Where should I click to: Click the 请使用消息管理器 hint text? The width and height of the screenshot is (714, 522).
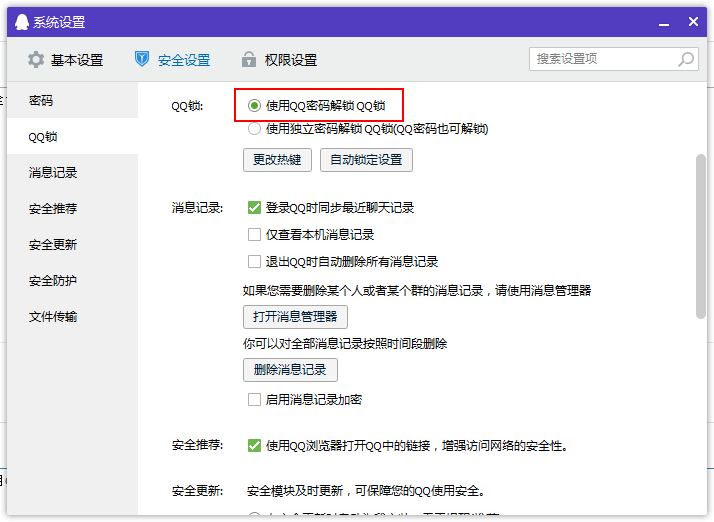click(x=543, y=290)
